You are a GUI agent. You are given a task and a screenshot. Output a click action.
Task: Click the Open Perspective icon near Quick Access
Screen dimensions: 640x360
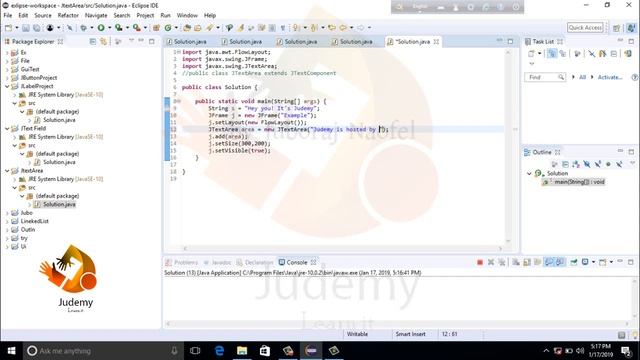[616, 28]
